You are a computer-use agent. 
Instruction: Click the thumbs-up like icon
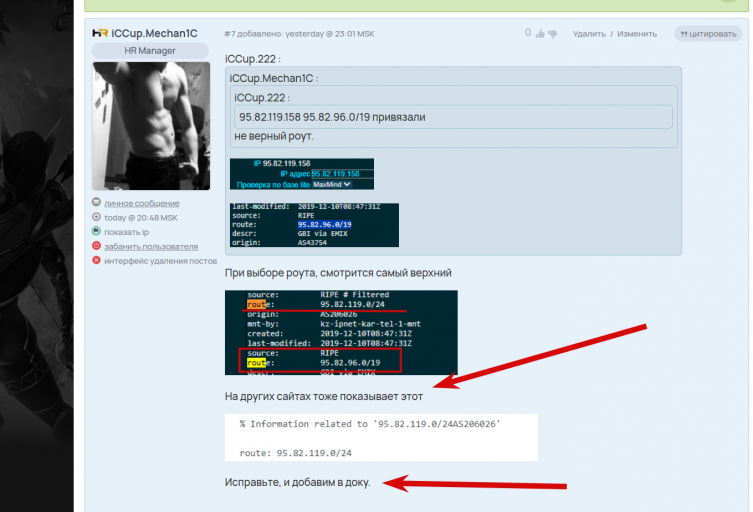540,34
